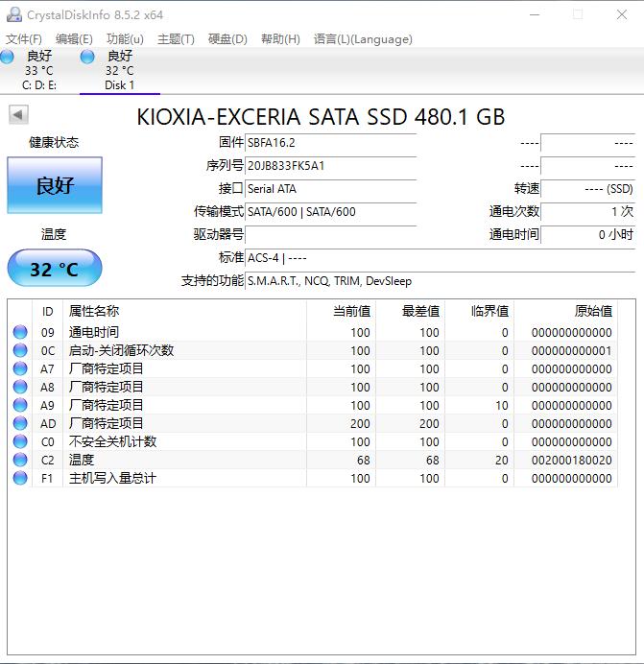Viewport: 644px width, 664px height.
Task: Click status orb of attribute A9 row
Action: [20, 405]
